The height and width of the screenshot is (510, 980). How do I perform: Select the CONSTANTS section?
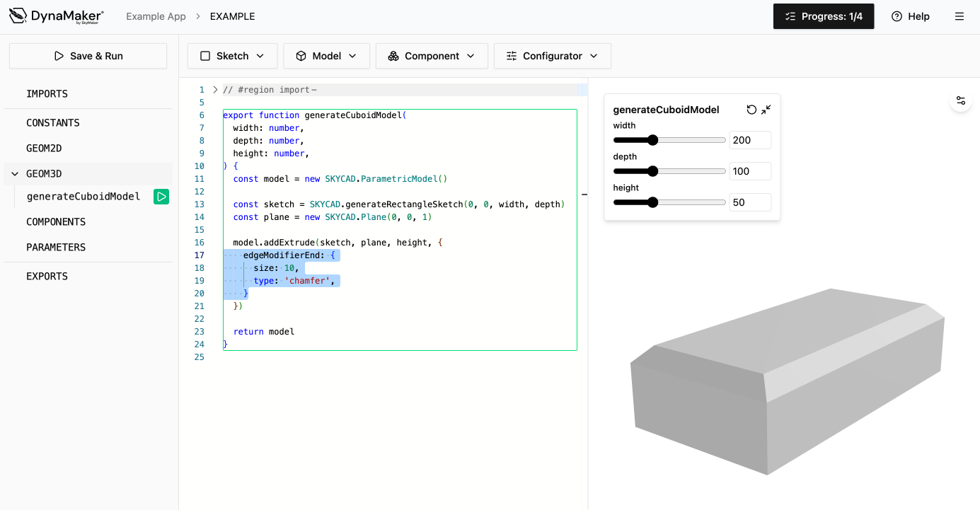pos(53,123)
